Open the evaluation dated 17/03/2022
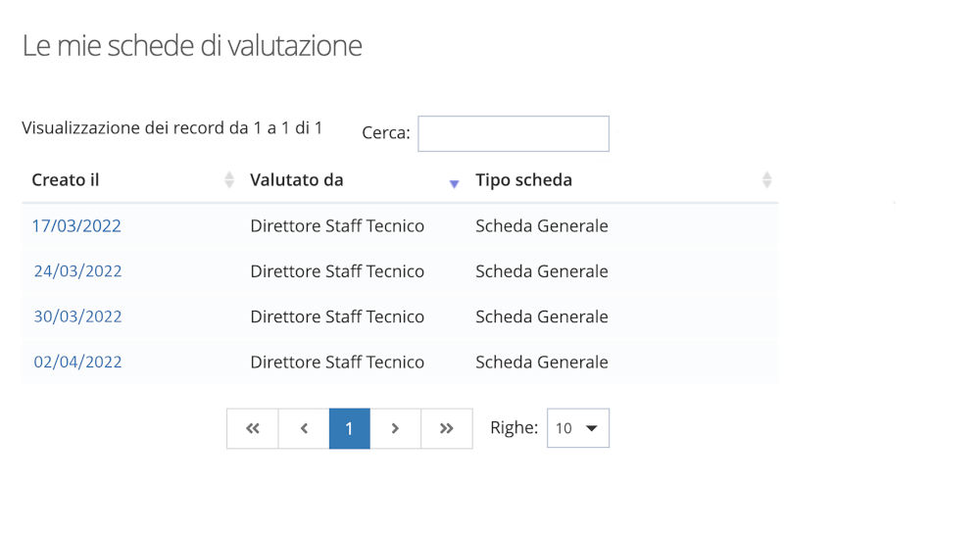 (76, 226)
